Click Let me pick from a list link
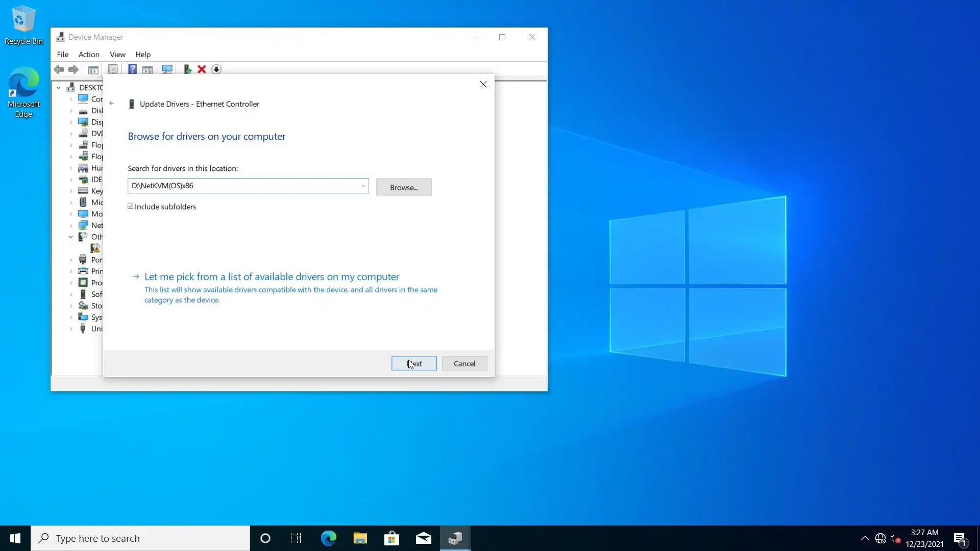This screenshot has width=980, height=551. point(272,277)
